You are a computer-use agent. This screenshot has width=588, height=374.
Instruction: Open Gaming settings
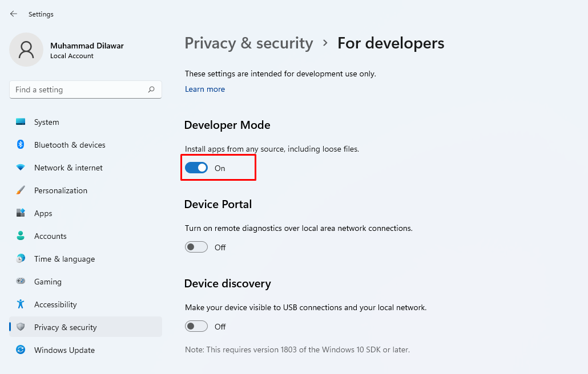(86, 282)
